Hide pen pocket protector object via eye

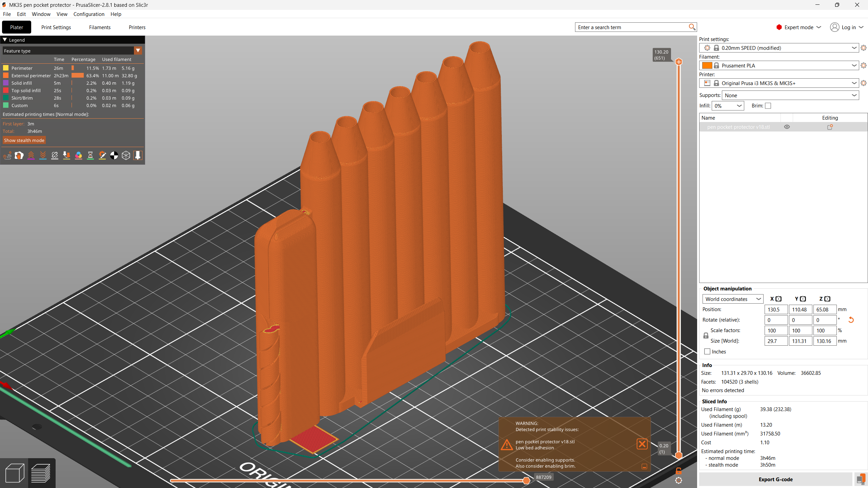click(787, 127)
